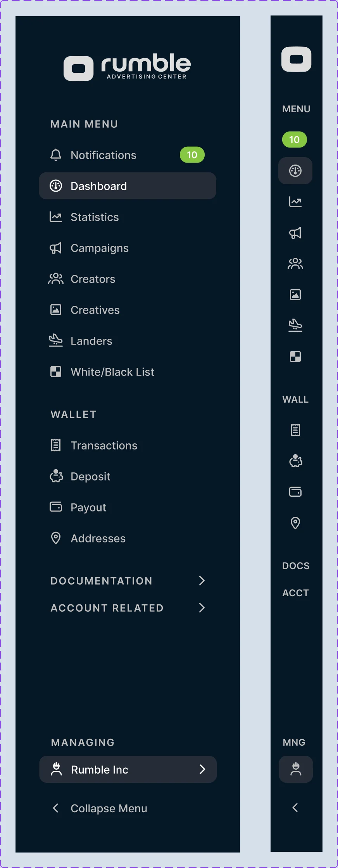The width and height of the screenshot is (338, 868).
Task: Expand the Account Related section chevron
Action: [x=202, y=607]
